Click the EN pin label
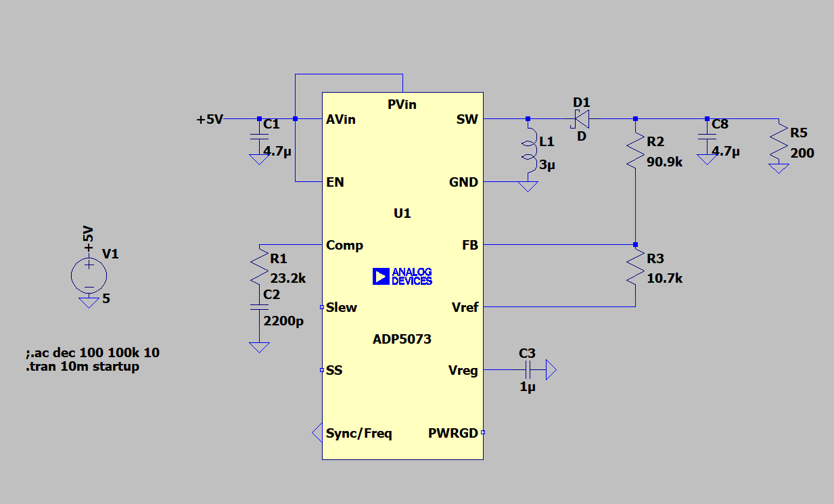Viewport: 834px width, 504px height. 335,183
